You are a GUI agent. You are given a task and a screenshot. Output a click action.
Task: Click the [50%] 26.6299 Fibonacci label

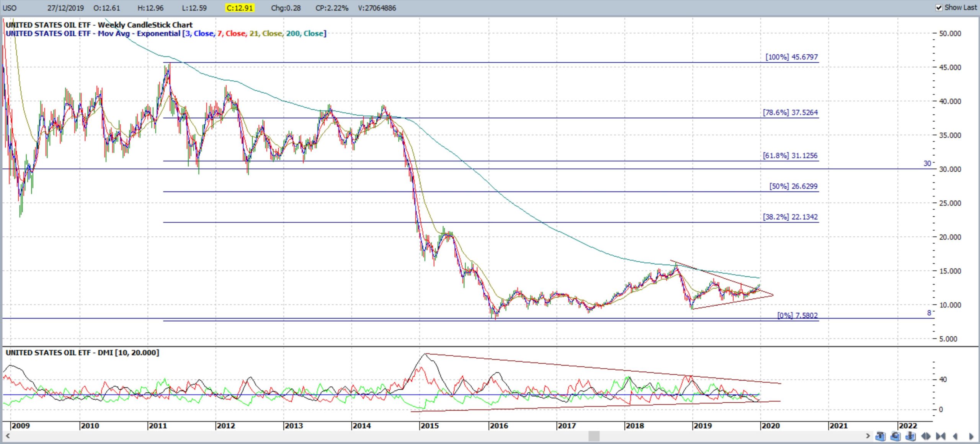794,186
